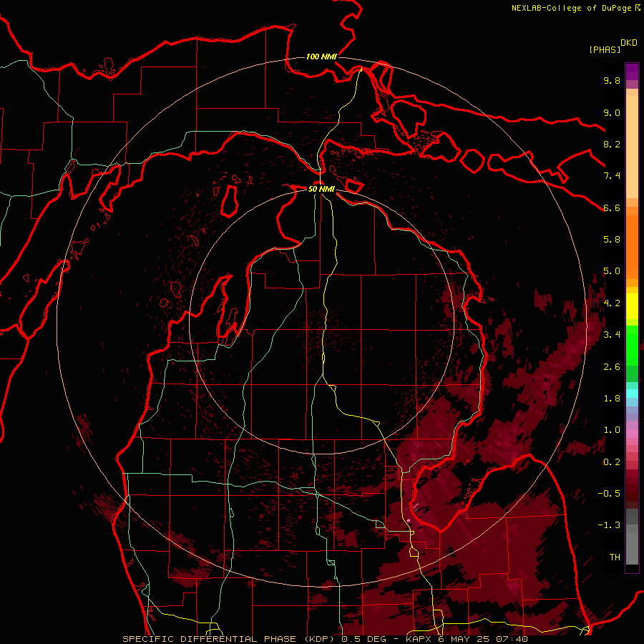Click the DKD label above the color scale
This screenshot has height=644, width=644.
point(629,43)
